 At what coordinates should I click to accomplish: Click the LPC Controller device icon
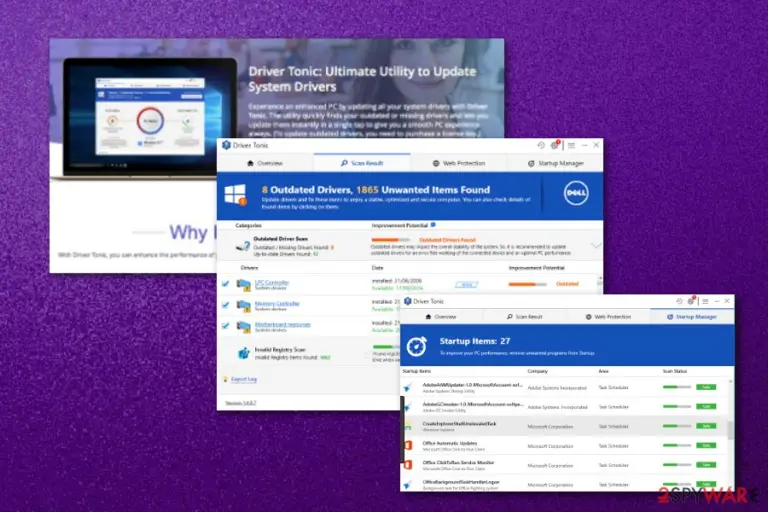coord(243,285)
